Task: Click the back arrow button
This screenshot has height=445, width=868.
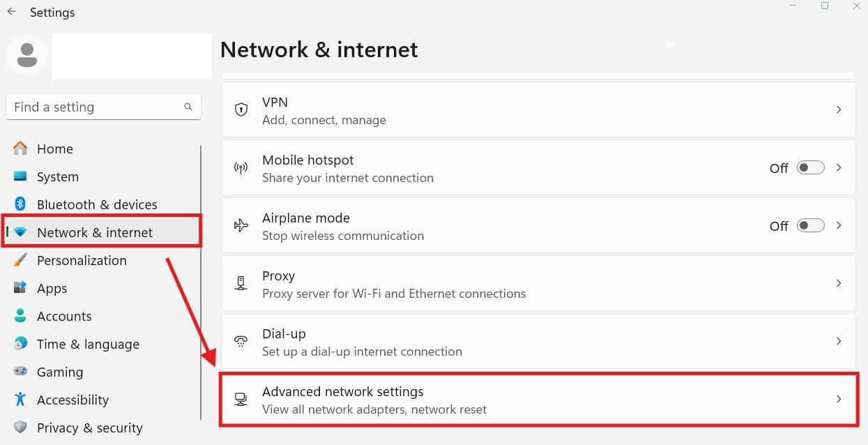Action: [11, 11]
